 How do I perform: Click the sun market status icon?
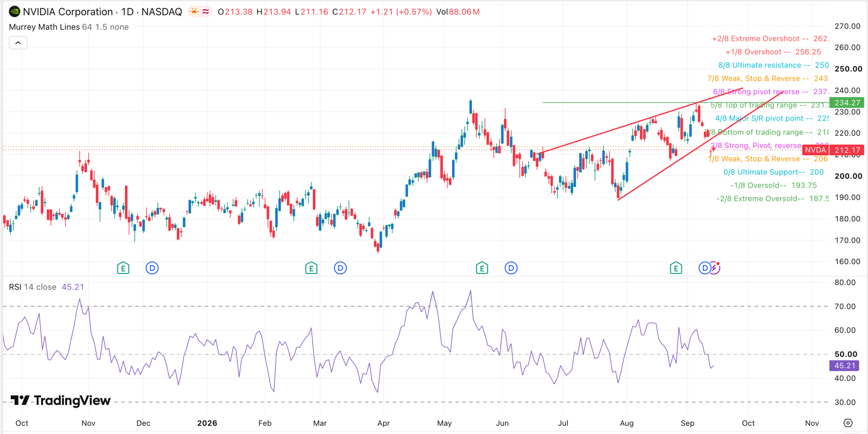coord(194,12)
